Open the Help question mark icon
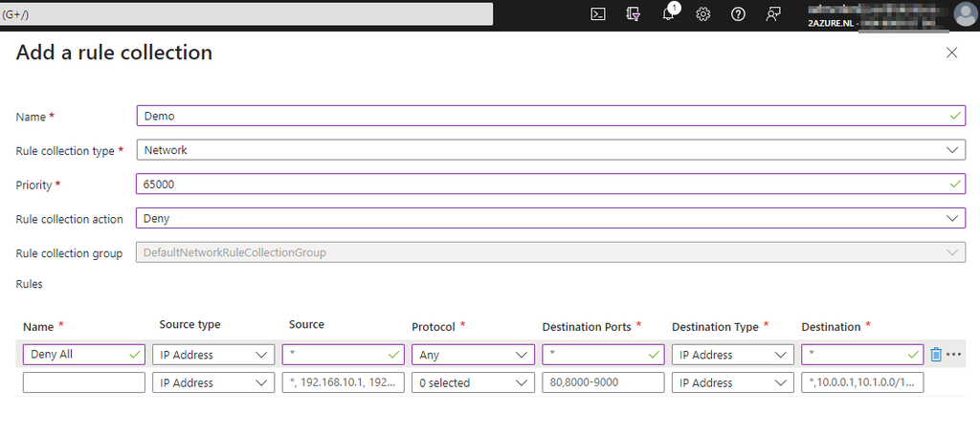This screenshot has width=980, height=435. coord(738,14)
